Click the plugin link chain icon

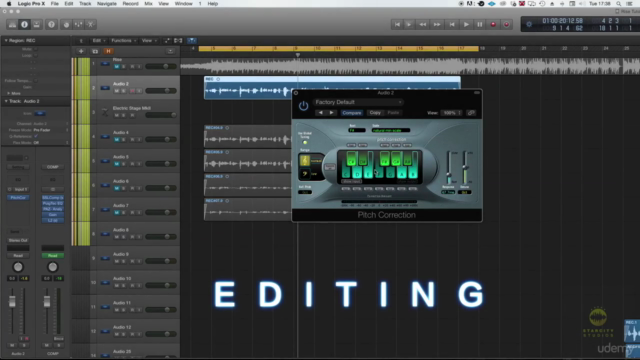(471, 113)
